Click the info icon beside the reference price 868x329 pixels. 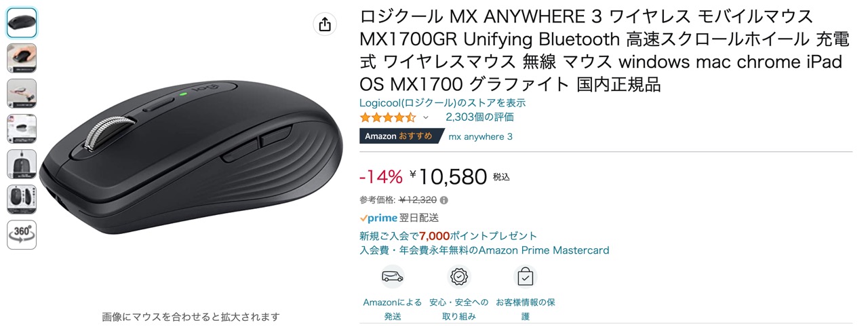pyautogui.click(x=444, y=201)
